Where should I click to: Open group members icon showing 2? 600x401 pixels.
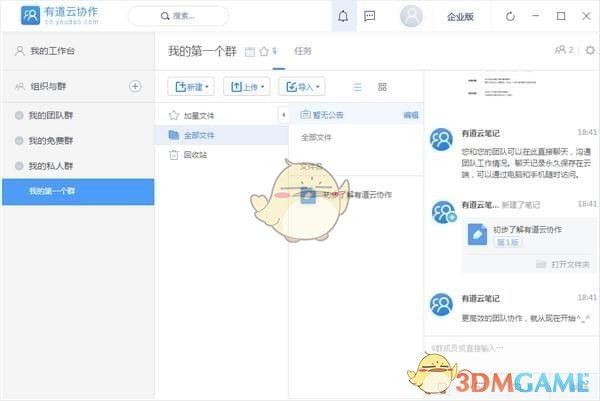564,50
